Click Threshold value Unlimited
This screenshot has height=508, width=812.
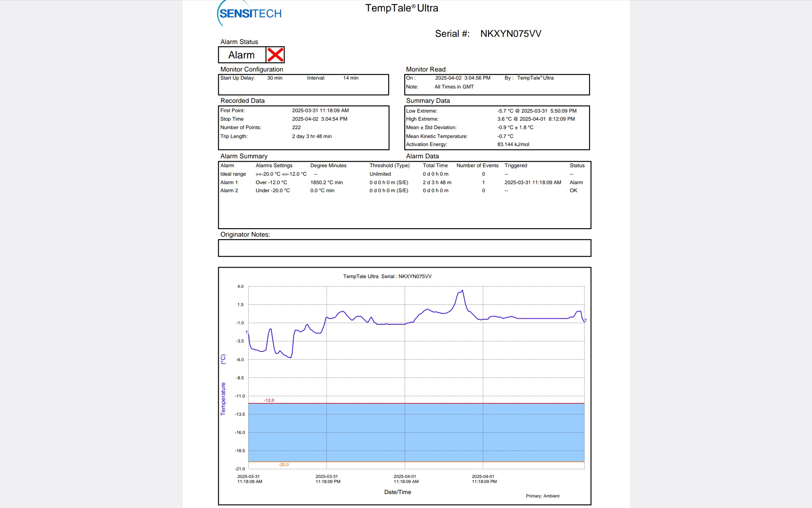(x=380, y=174)
